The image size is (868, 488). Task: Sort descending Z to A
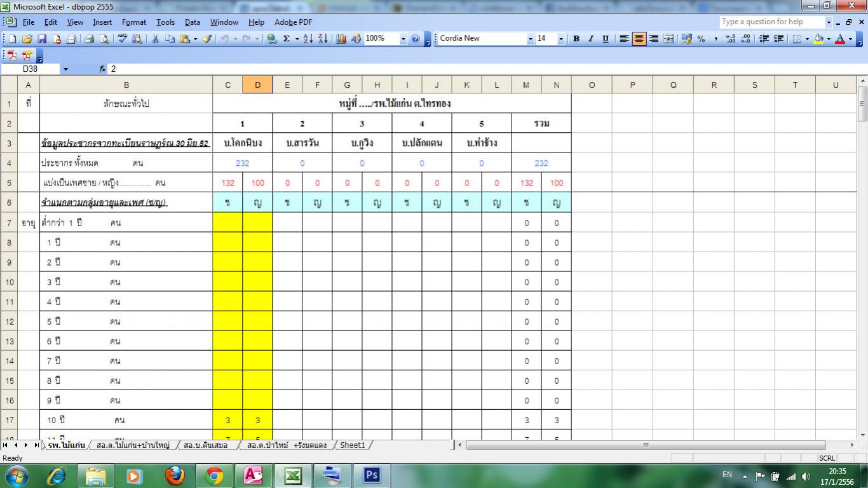click(323, 39)
